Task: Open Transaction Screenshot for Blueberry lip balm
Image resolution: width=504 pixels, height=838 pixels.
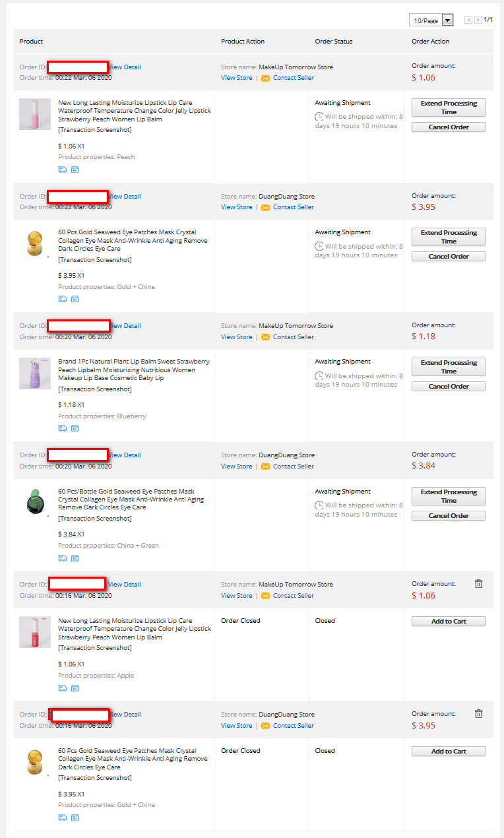Action: pos(95,389)
